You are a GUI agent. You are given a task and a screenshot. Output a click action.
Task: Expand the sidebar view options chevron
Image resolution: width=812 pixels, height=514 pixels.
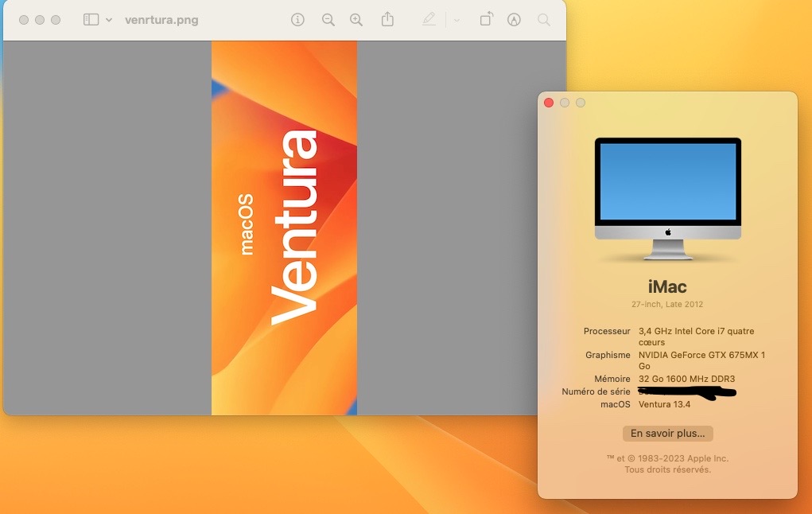[109, 20]
